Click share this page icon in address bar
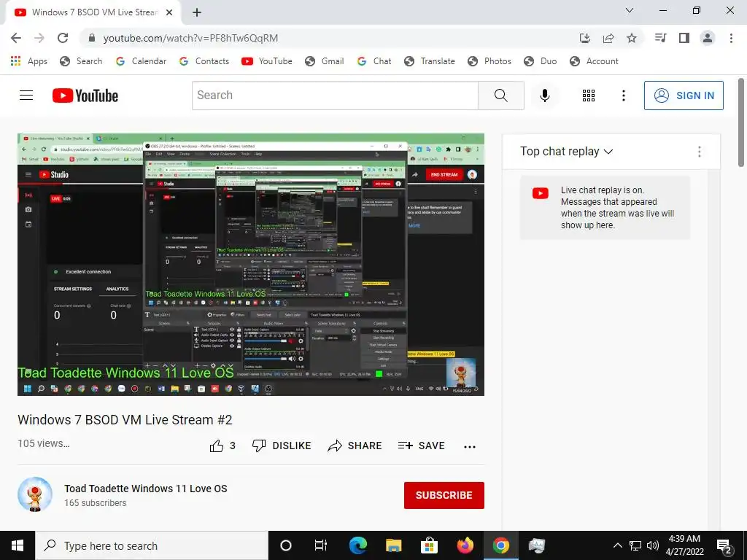 608,38
